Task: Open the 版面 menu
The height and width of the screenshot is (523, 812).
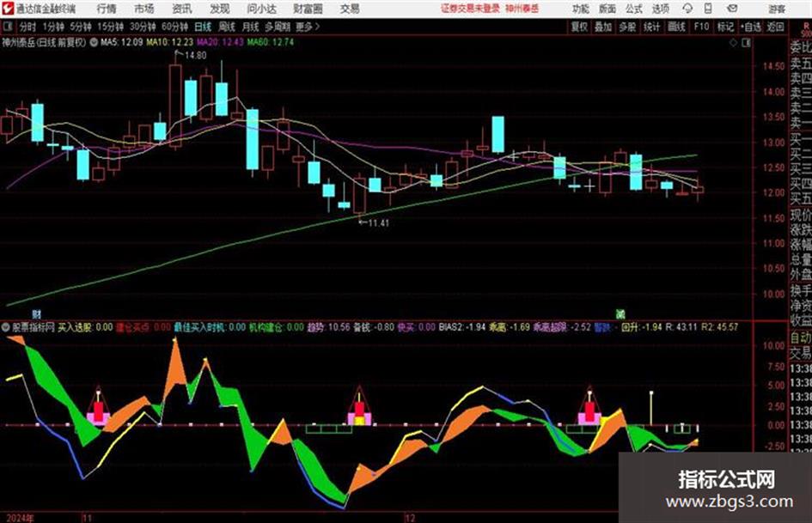Action: click(x=607, y=9)
